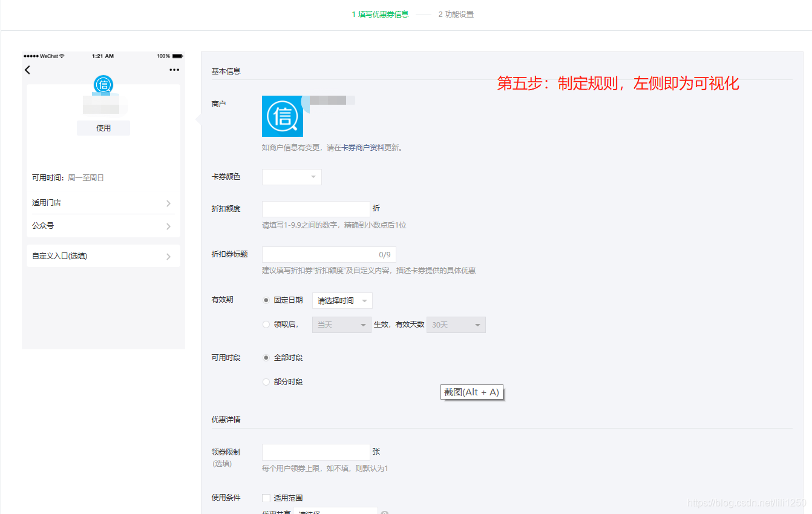Click the 0/9 character counter

click(x=385, y=255)
